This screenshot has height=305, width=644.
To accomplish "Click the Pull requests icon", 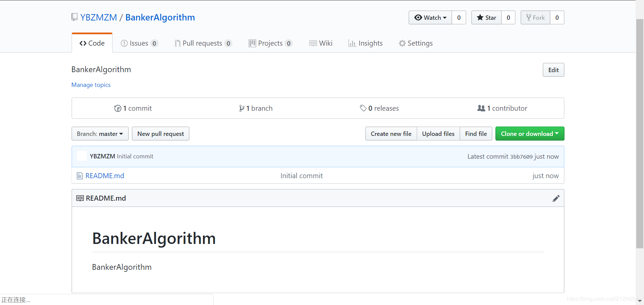I will pyautogui.click(x=177, y=43).
